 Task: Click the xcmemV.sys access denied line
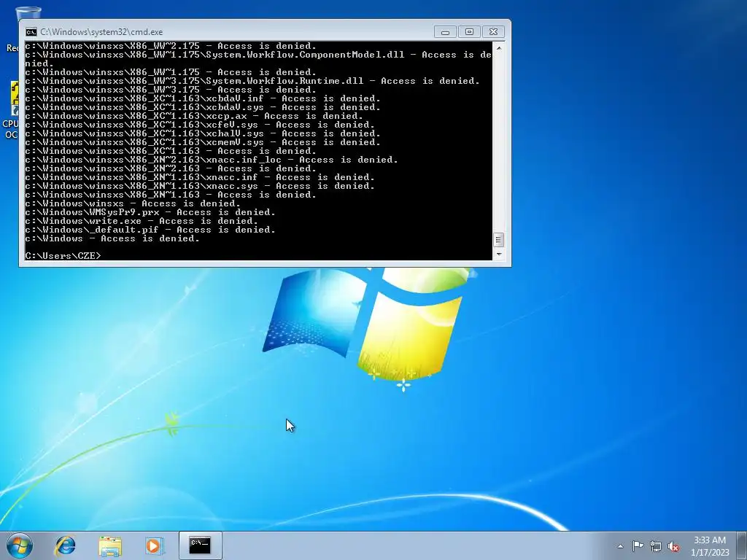pos(203,142)
